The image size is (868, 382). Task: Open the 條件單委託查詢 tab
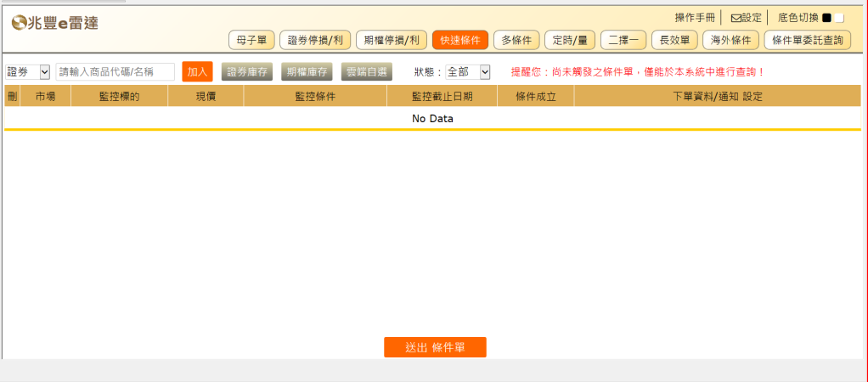pos(807,41)
